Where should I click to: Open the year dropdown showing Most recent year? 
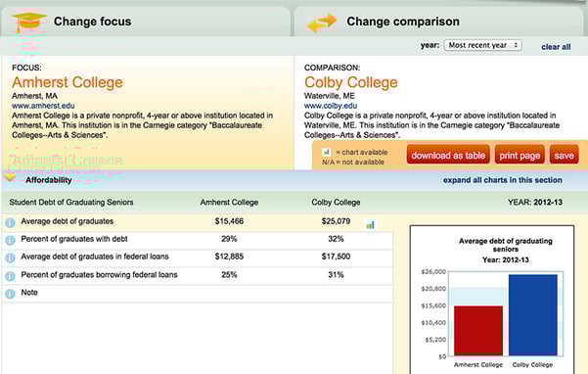pos(482,45)
